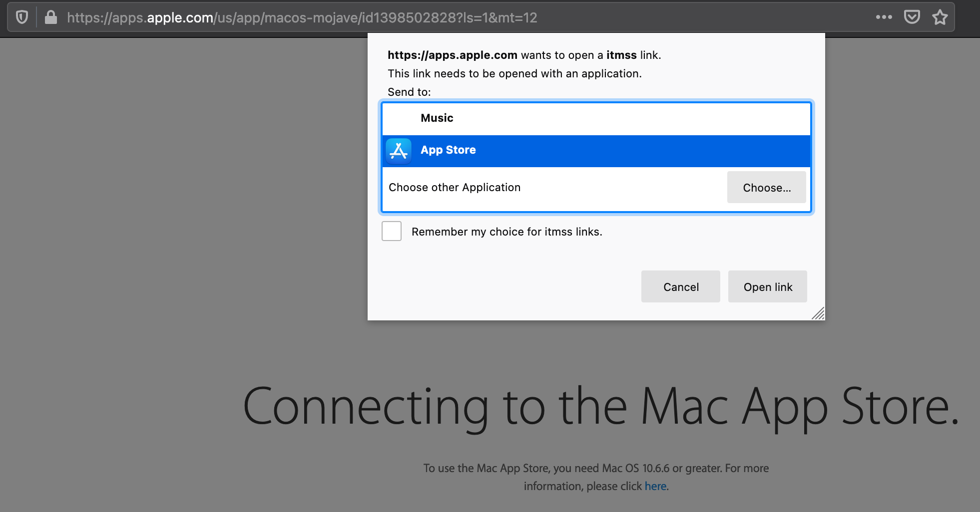Viewport: 980px width, 512px height.
Task: Save page with the Pocket icon
Action: click(912, 17)
